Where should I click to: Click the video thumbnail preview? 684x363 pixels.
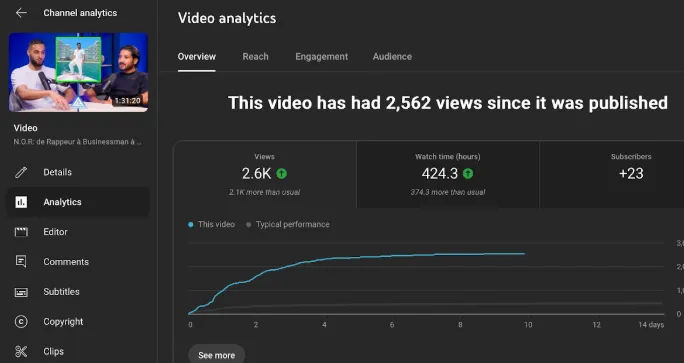(x=79, y=72)
